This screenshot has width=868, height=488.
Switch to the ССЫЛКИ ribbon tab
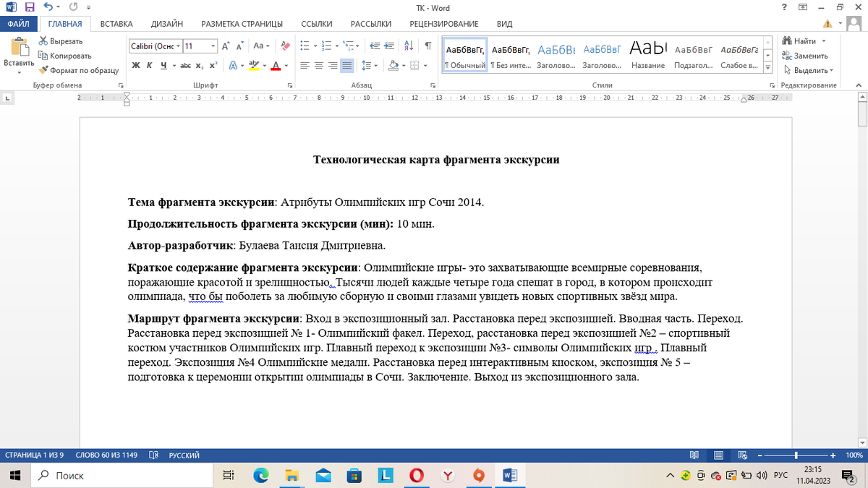tap(316, 24)
